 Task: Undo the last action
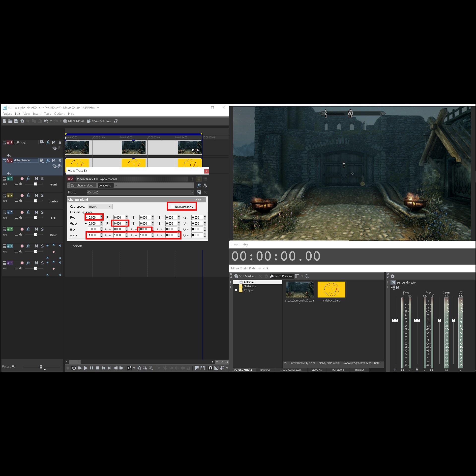click(x=46, y=121)
